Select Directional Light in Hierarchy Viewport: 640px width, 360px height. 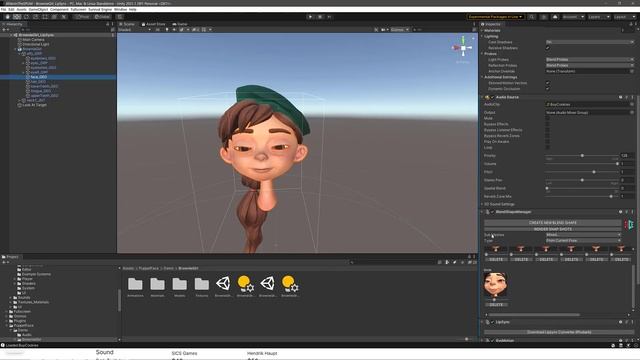pyautogui.click(x=35, y=44)
